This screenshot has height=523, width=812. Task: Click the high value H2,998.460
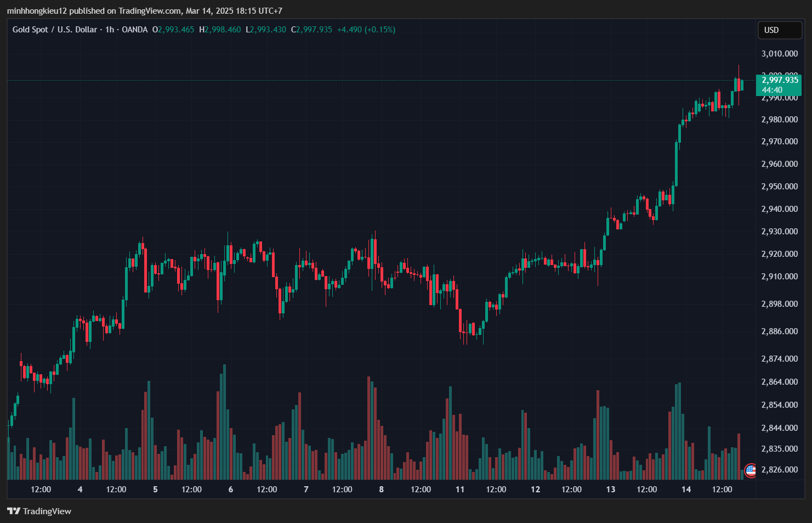pos(220,30)
